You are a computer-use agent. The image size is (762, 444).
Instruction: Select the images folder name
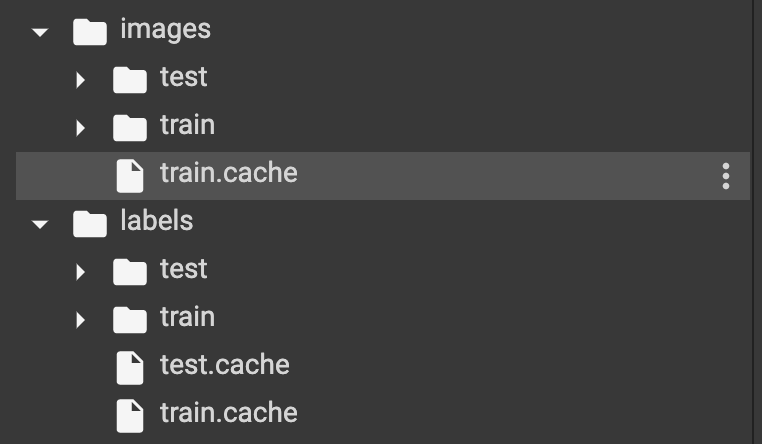[x=165, y=30]
